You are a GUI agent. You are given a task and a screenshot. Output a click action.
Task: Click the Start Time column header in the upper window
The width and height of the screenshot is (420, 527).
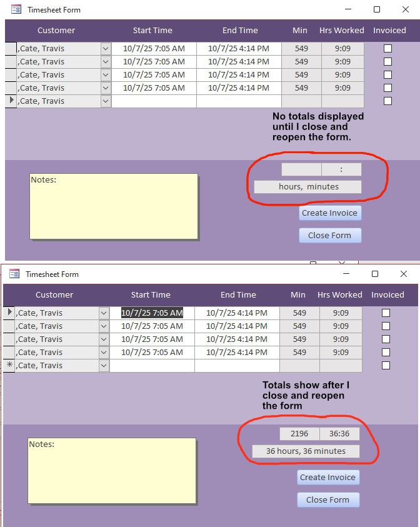point(152,30)
